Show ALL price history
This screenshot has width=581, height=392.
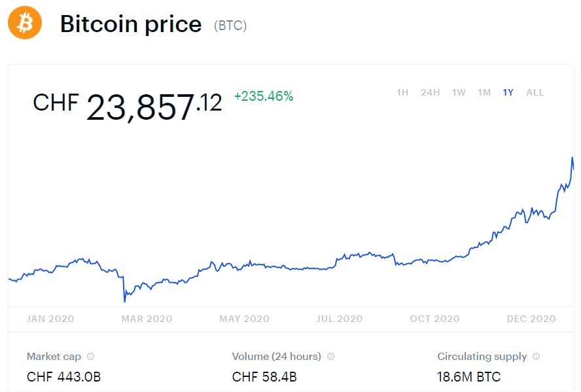point(535,92)
